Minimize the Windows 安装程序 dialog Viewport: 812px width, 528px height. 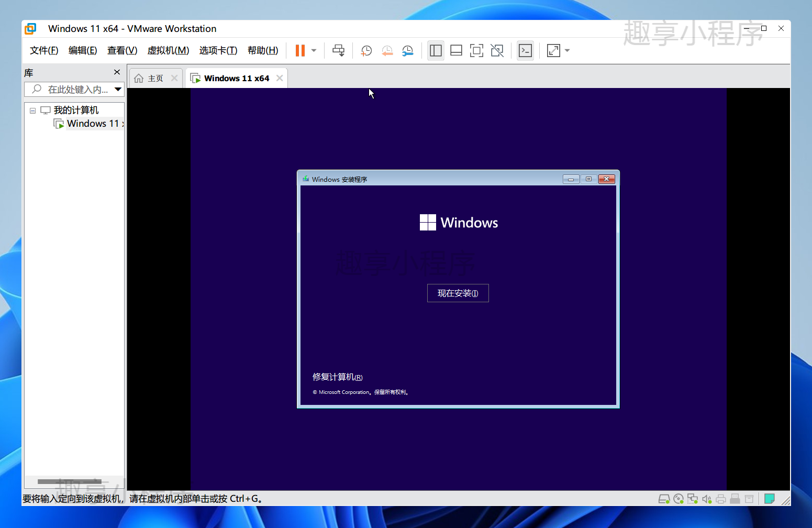(571, 179)
